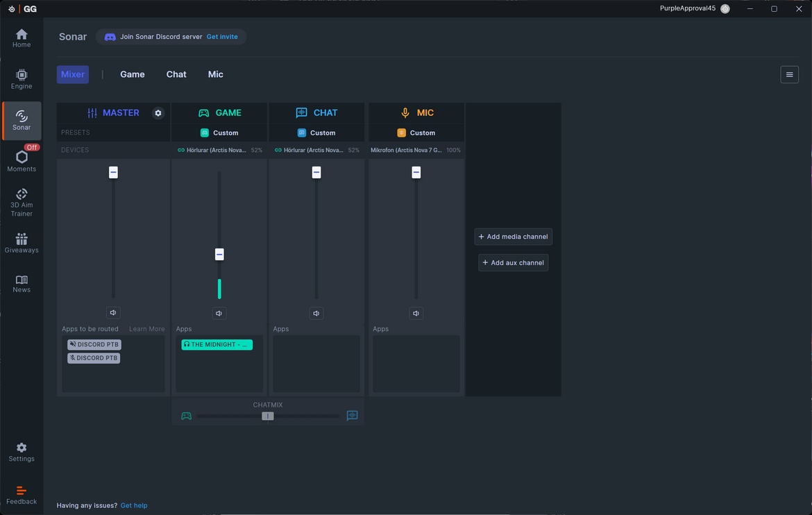Open the Moments section in sidebar
The height and width of the screenshot is (515, 812).
(x=22, y=161)
